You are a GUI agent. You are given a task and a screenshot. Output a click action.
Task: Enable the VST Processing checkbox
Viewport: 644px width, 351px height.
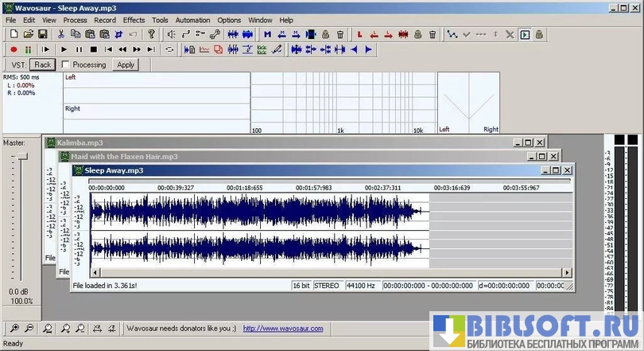pyautogui.click(x=66, y=64)
